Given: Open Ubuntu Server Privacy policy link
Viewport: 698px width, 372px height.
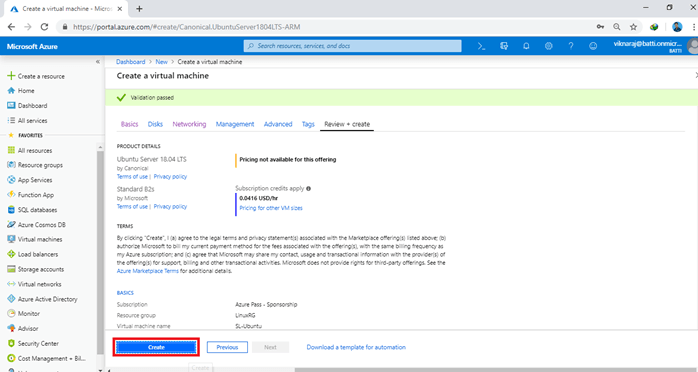Looking at the screenshot, I should pyautogui.click(x=170, y=177).
